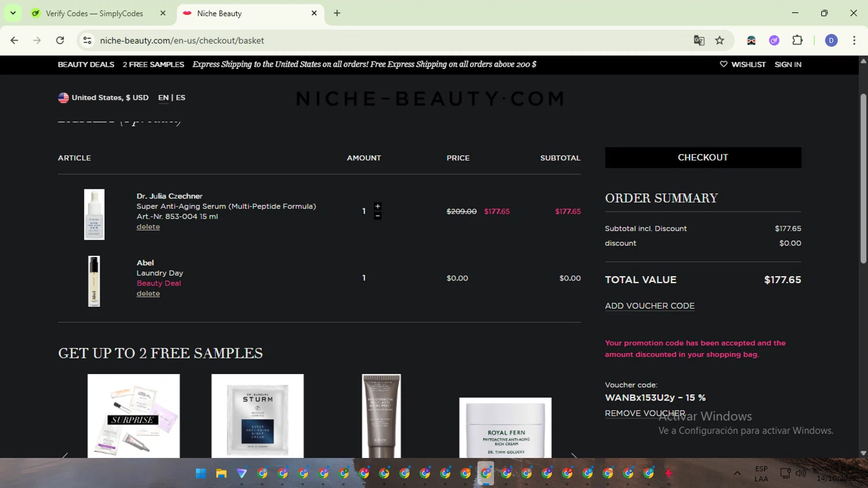Click the CHECKOUT button

click(703, 157)
